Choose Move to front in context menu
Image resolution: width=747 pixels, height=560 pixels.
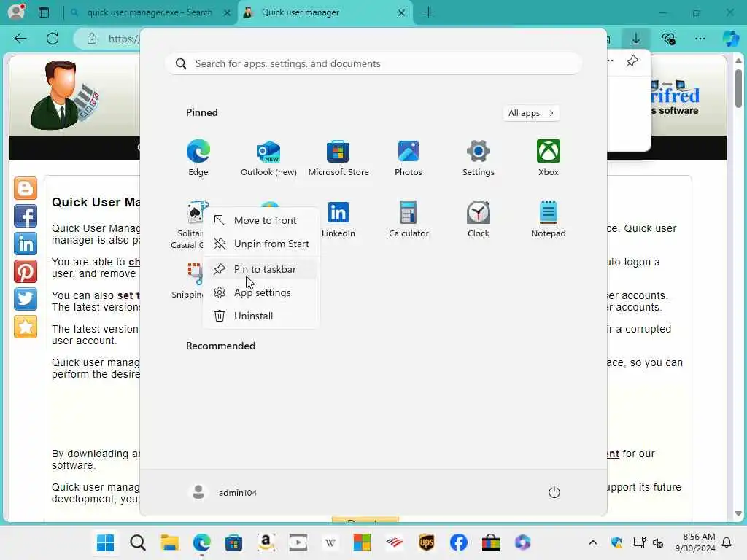tap(261, 220)
